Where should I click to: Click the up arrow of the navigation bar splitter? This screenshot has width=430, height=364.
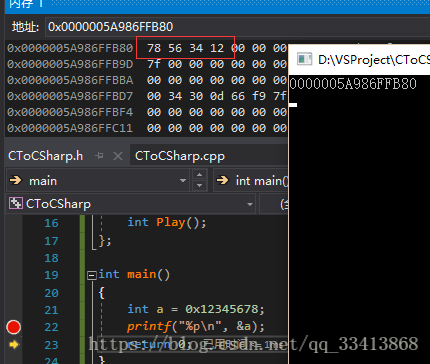point(199,175)
